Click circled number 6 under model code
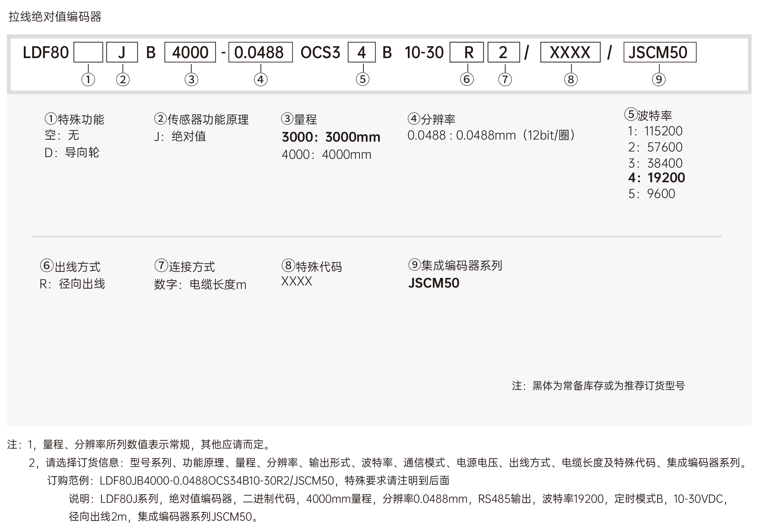The image size is (760, 532). click(467, 79)
